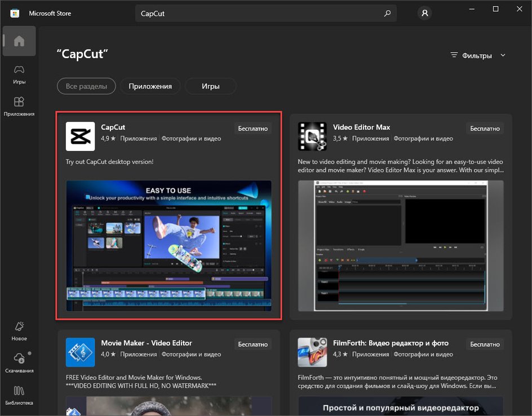Click the Video Editor Max 3,5 rating
Screen dimensions: 532x416
[x=340, y=139]
